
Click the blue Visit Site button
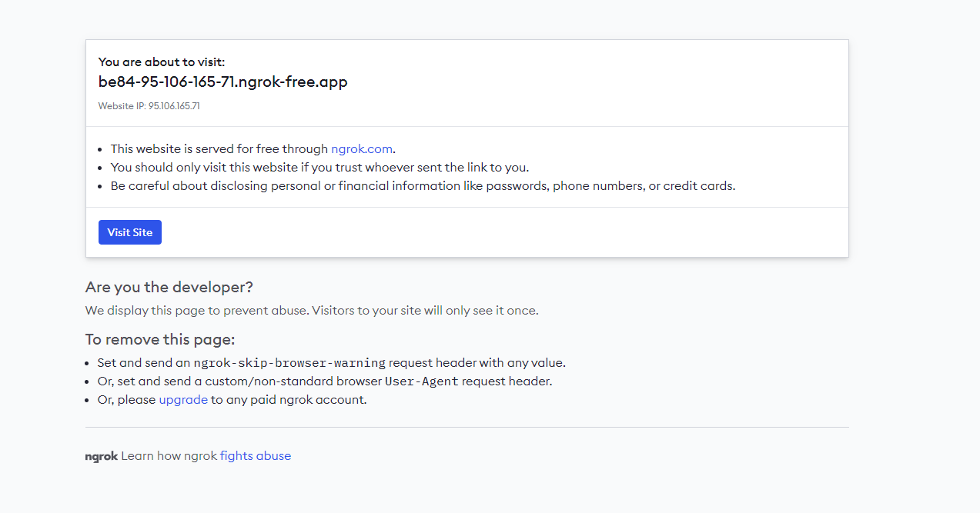pos(130,232)
